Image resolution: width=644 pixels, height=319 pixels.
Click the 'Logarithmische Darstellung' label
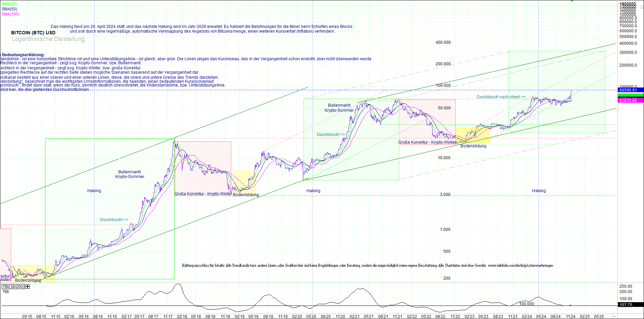[48, 39]
